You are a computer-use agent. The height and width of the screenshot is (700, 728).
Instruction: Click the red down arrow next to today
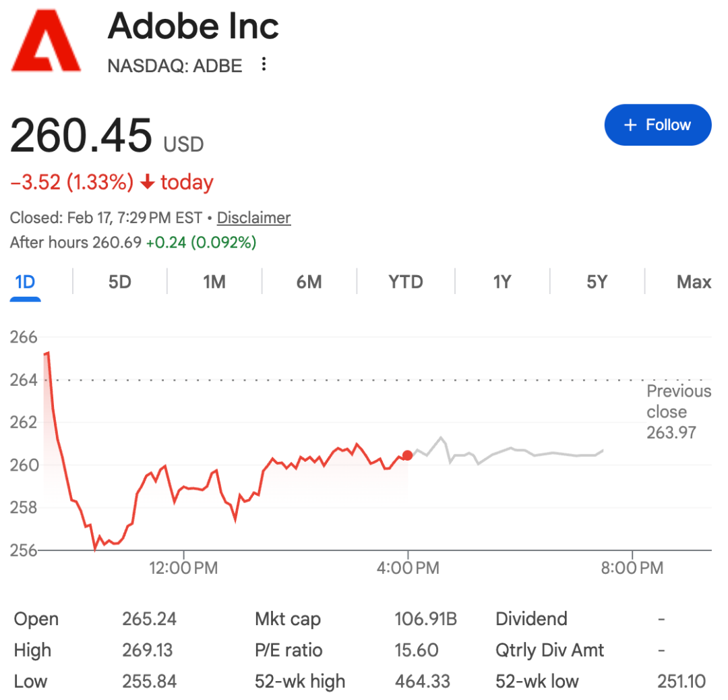148,182
